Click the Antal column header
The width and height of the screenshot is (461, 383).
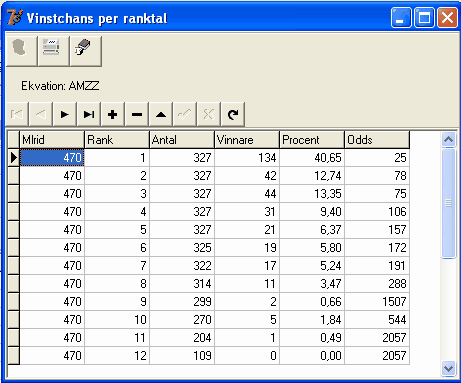182,140
